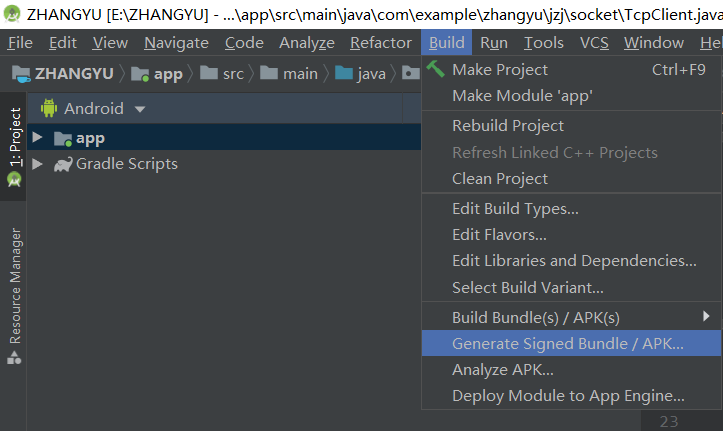Click Android Studio logo in title bar
Screen dimensions: 723x431
coord(12,14)
